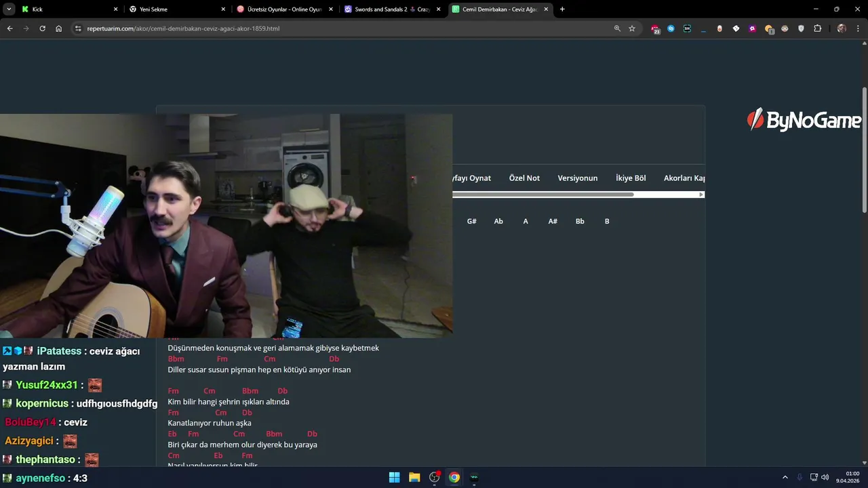Click lyric line 'Kim bilir hangi şehrin ışıkları altında'

[x=229, y=402]
